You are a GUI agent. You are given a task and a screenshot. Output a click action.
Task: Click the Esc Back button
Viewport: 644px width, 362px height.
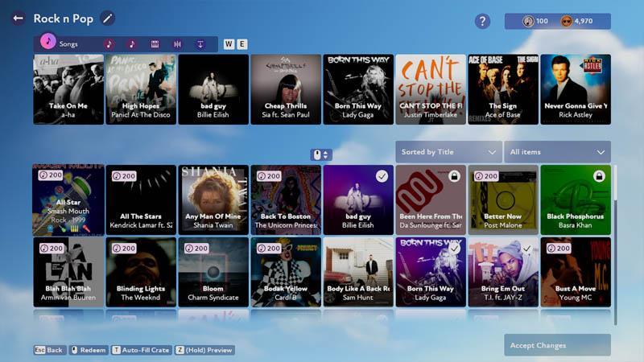pos(49,350)
